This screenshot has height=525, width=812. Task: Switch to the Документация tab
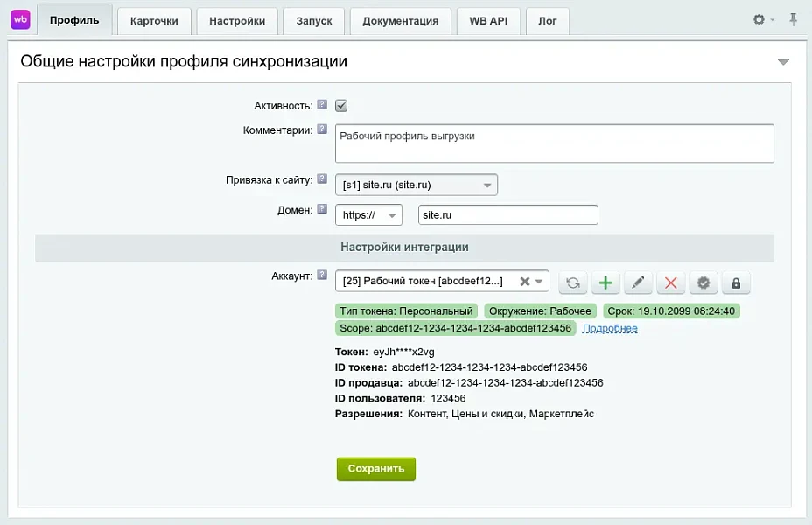400,21
